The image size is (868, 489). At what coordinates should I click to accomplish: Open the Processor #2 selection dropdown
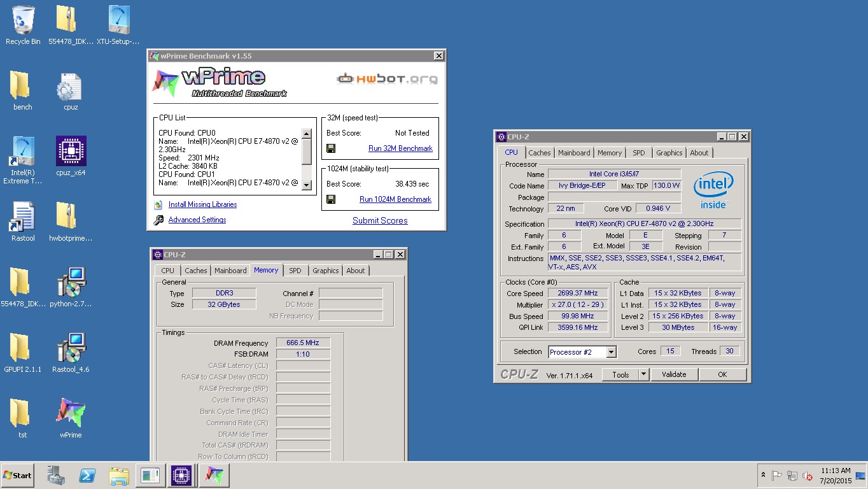611,352
